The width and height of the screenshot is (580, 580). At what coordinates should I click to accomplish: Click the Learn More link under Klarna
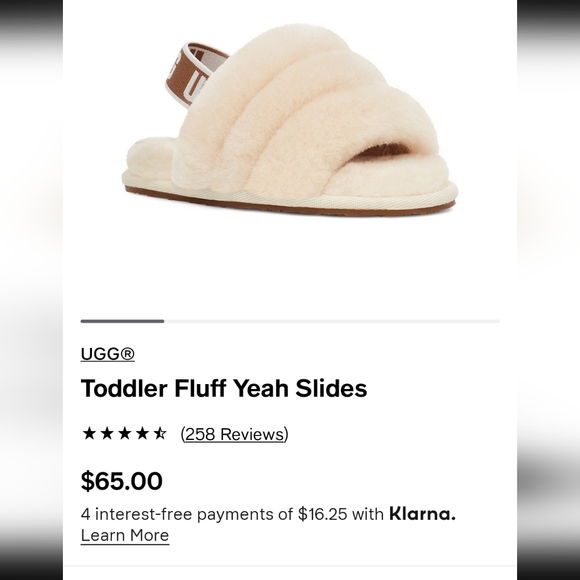point(125,535)
